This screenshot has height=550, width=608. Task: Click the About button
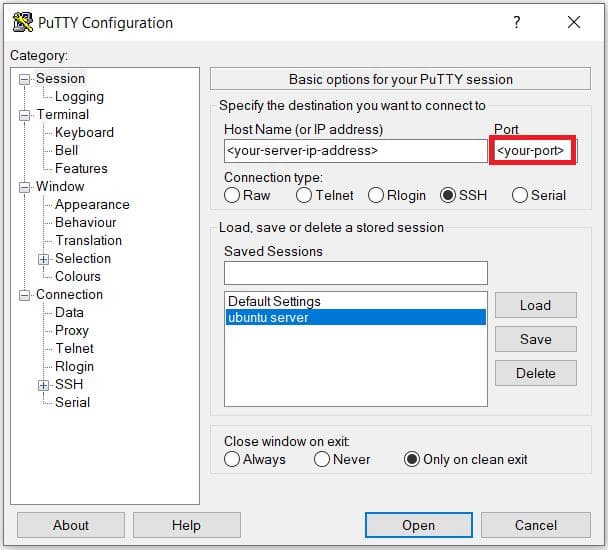(71, 525)
